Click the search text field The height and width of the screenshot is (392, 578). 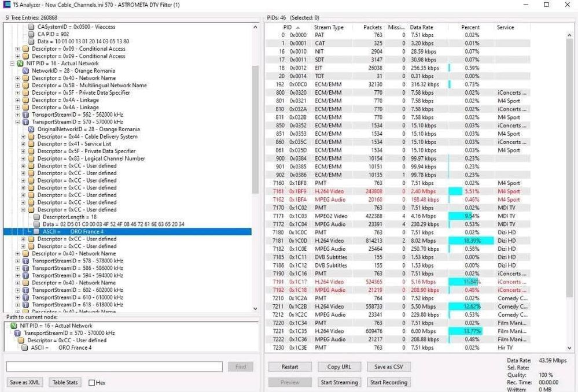click(115, 367)
